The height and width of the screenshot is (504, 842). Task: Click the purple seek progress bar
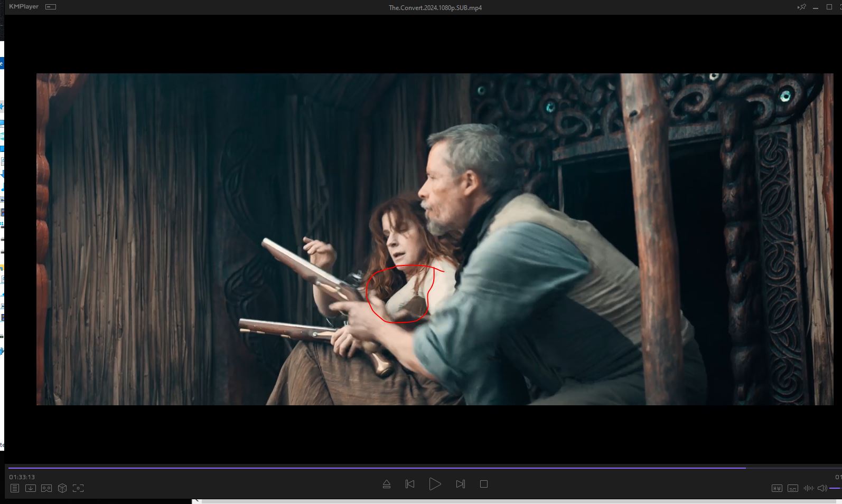[370, 468]
